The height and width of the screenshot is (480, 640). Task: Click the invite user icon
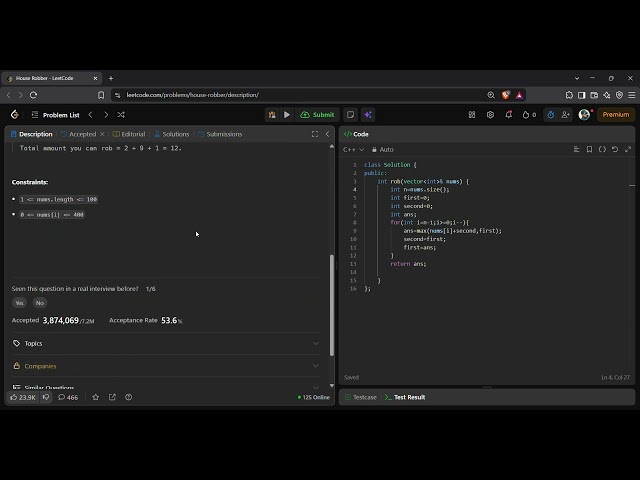coord(565,115)
